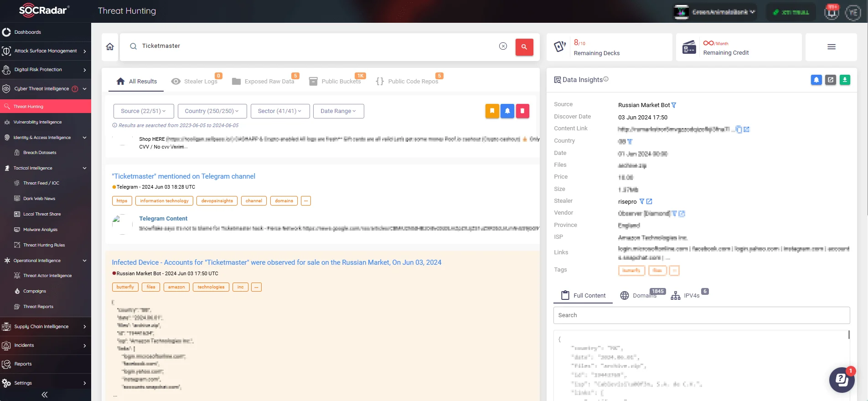
Task: Click the Search field in Full Content
Action: tap(702, 315)
